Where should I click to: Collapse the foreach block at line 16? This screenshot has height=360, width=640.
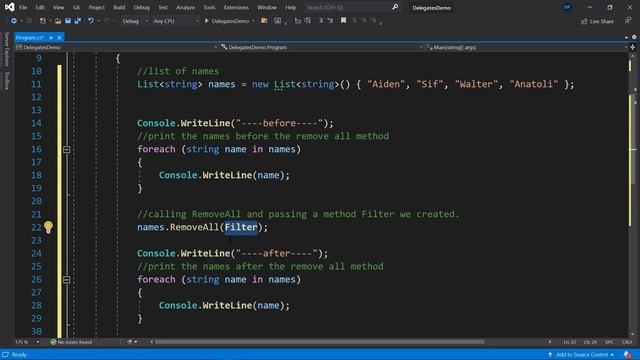pyautogui.click(x=67, y=149)
